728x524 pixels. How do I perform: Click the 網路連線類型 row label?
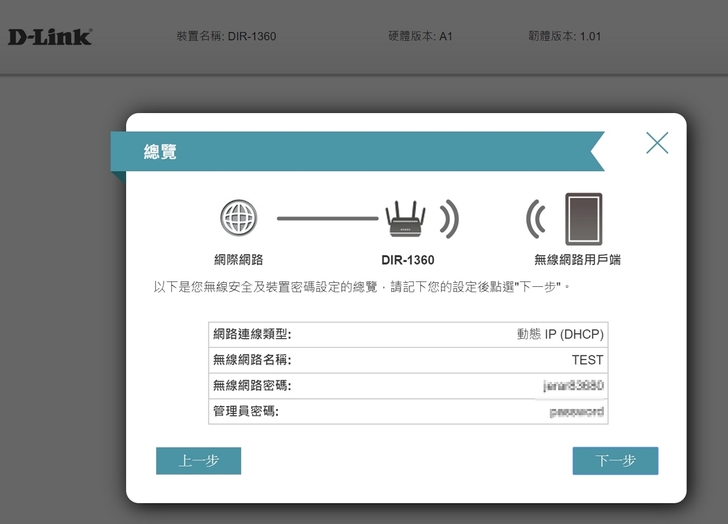[x=252, y=334]
